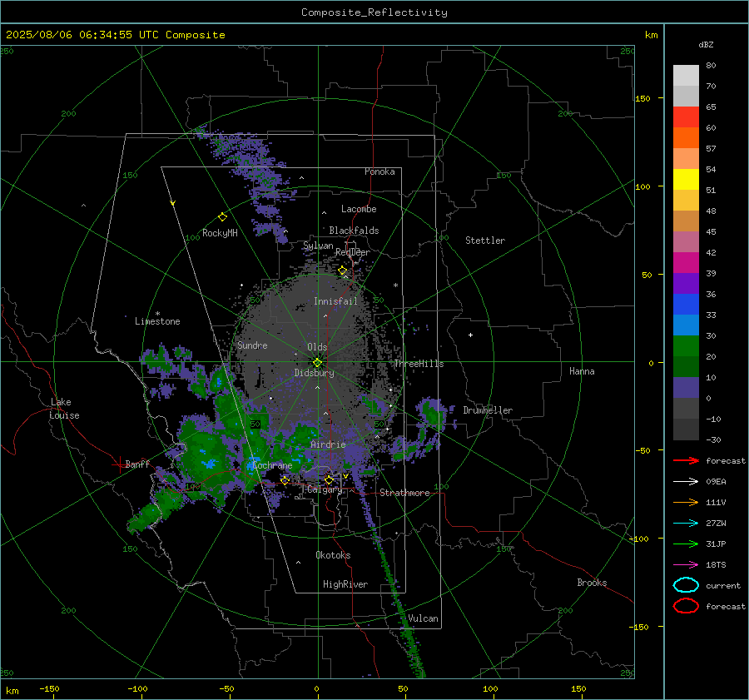Click the dBZ legend heading
Image resolution: width=749 pixels, height=700 pixels.
point(706,44)
